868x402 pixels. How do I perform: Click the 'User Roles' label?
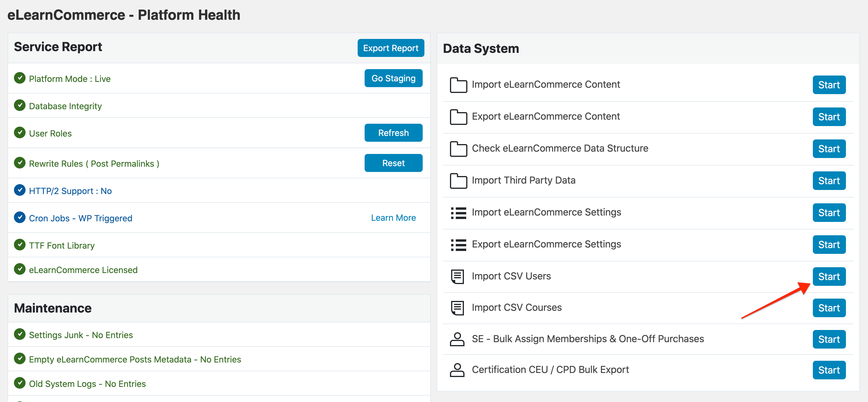(x=50, y=134)
